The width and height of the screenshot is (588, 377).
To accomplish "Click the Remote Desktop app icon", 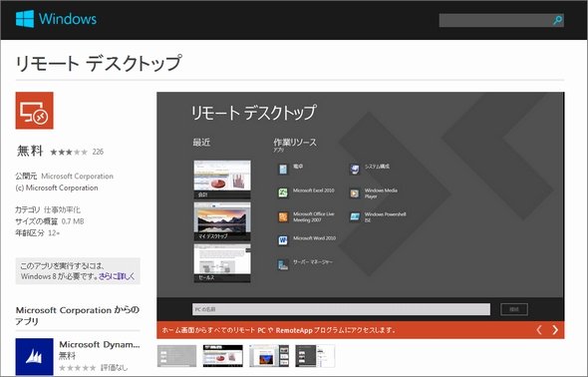I will click(x=35, y=111).
